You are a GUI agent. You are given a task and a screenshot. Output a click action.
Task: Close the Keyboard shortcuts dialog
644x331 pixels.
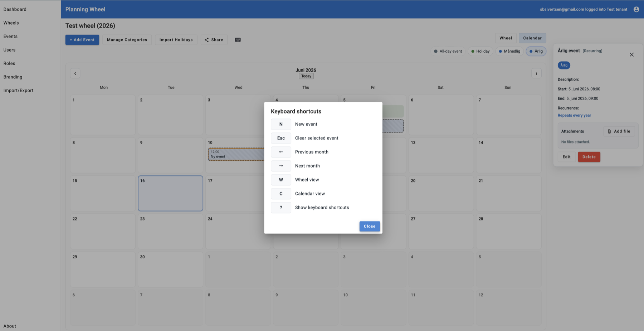370,226
